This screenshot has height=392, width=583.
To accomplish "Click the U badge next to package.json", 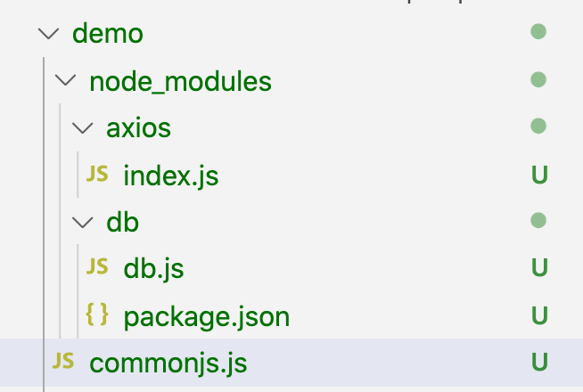I will pyautogui.click(x=538, y=315).
